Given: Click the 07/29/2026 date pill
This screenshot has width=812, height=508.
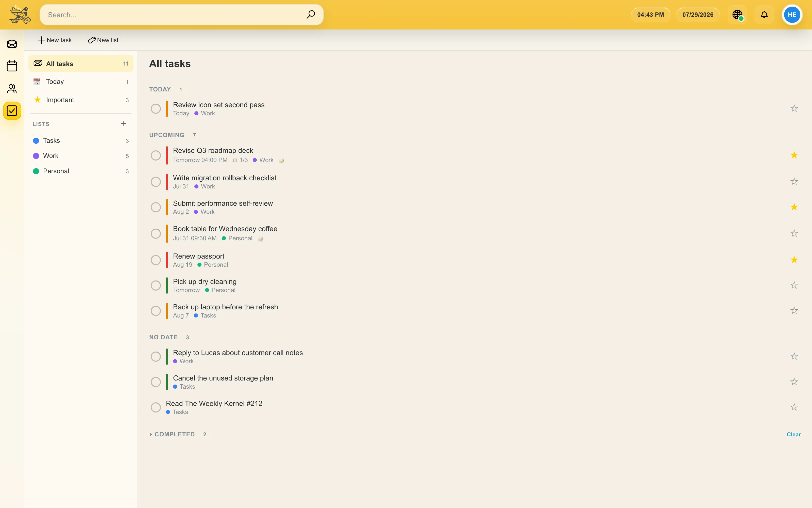Looking at the screenshot, I should [x=698, y=15].
